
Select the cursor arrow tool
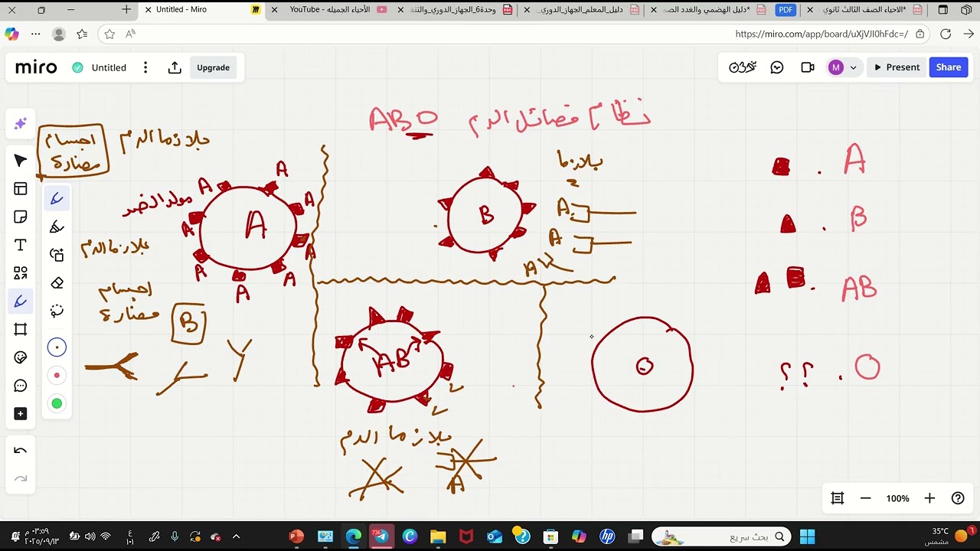pos(21,161)
